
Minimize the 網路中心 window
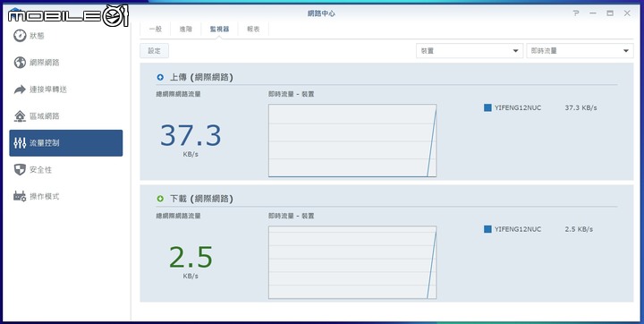click(593, 13)
